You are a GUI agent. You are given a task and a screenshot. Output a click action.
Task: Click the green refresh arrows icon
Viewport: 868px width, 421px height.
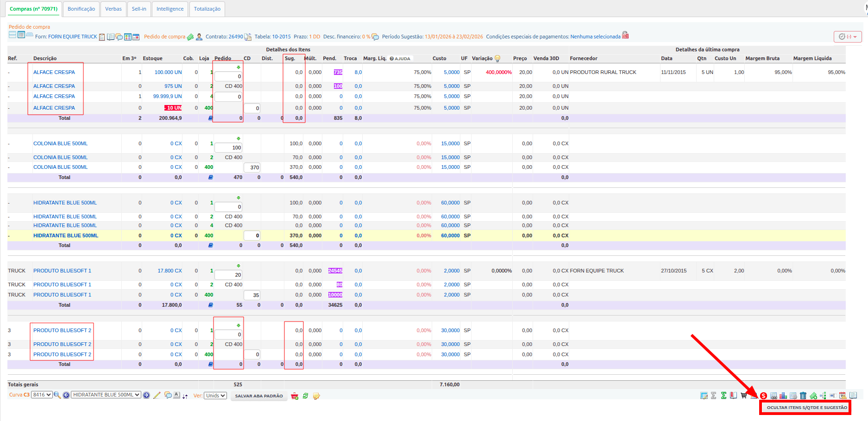306,396
